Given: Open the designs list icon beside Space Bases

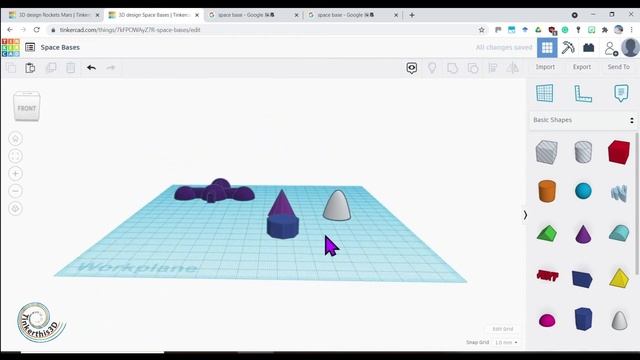Looking at the screenshot, I should point(30,47).
